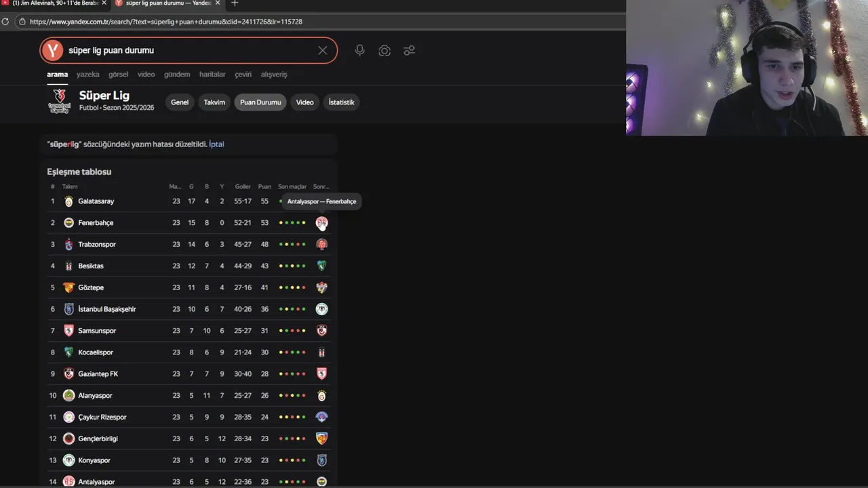The image size is (868, 488).
Task: Click next opponent crest in Trabzonspor row
Action: [x=322, y=245]
